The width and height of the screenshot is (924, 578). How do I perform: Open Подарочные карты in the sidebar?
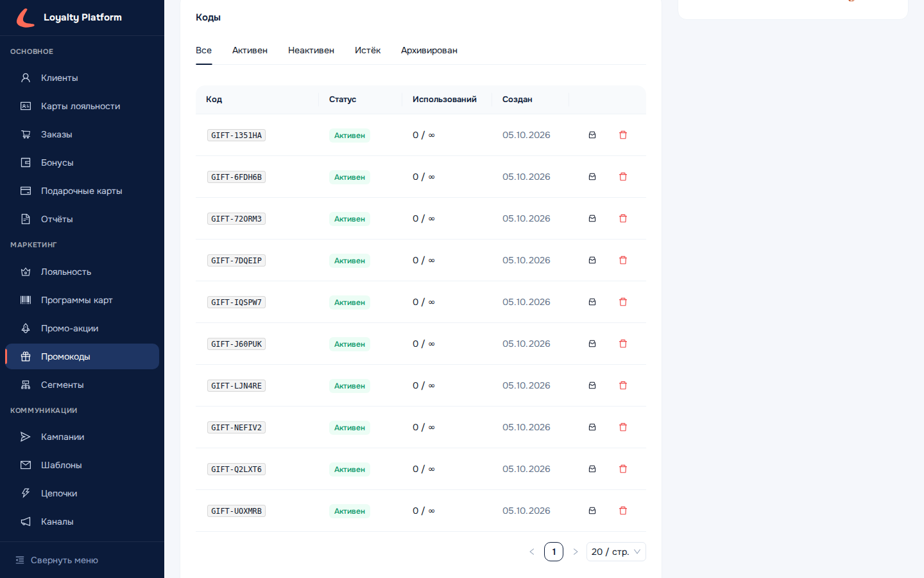tap(82, 191)
